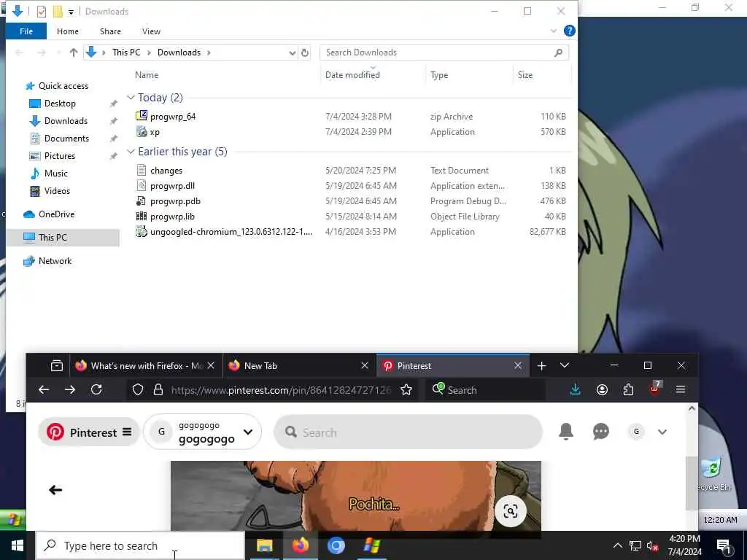Click the Firefox search box

(x=486, y=390)
